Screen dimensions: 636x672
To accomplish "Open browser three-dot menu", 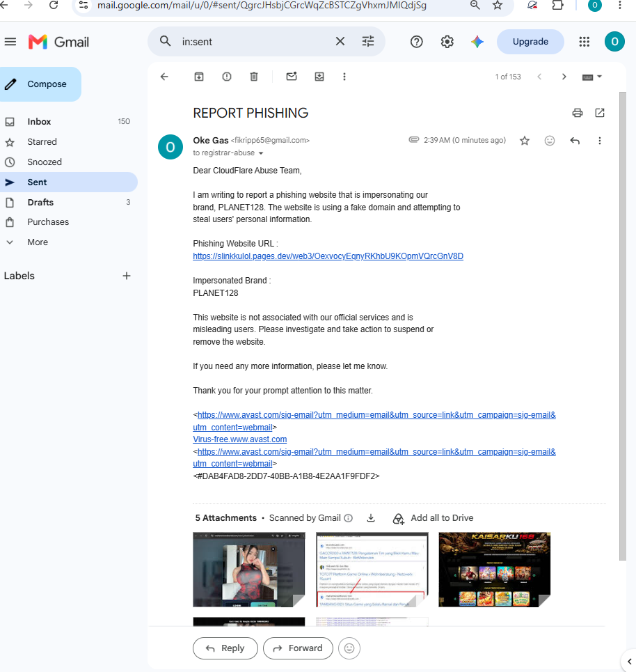I will pos(620,5).
